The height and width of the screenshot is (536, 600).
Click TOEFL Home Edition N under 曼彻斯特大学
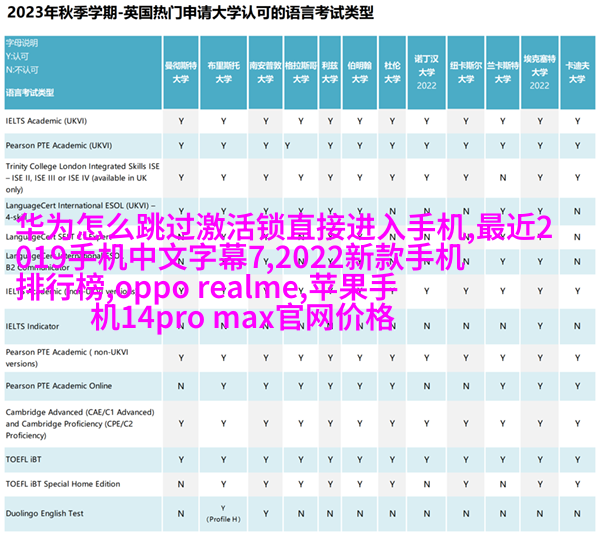pos(181,484)
